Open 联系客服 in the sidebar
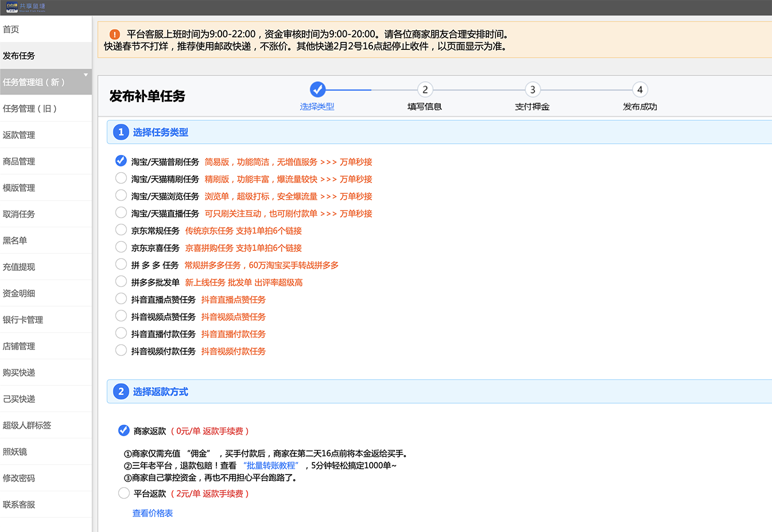Image resolution: width=772 pixels, height=532 pixels. tap(46, 504)
